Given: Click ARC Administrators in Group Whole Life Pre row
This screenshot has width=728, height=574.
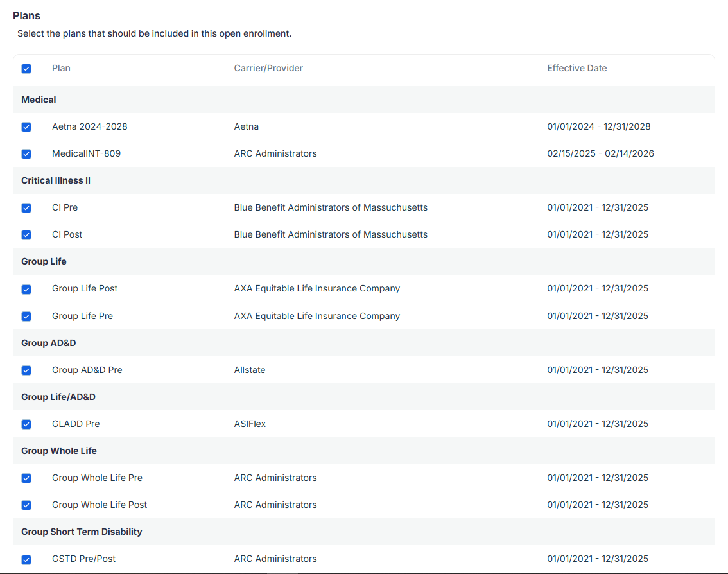Looking at the screenshot, I should pos(275,478).
